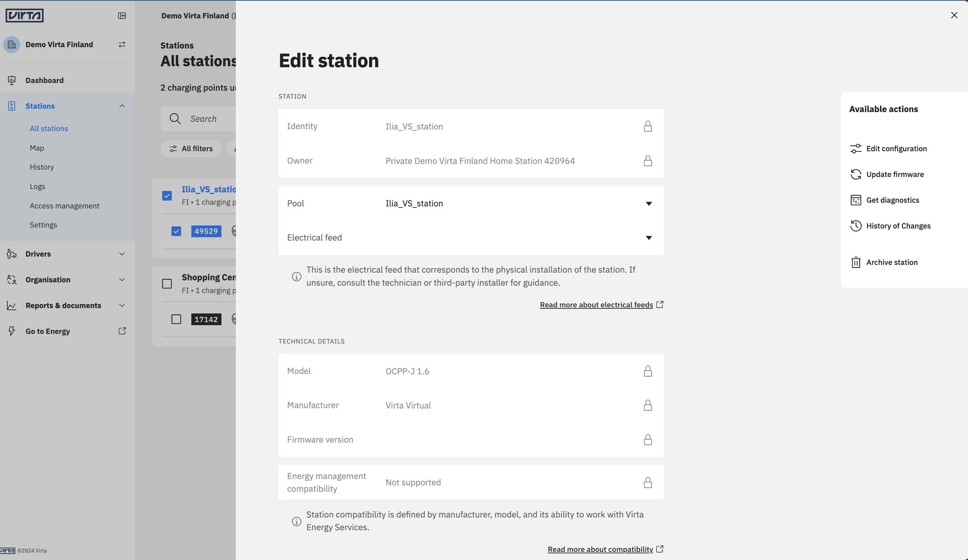This screenshot has width=968, height=560.
Task: Open Access management in sidebar
Action: coord(65,205)
